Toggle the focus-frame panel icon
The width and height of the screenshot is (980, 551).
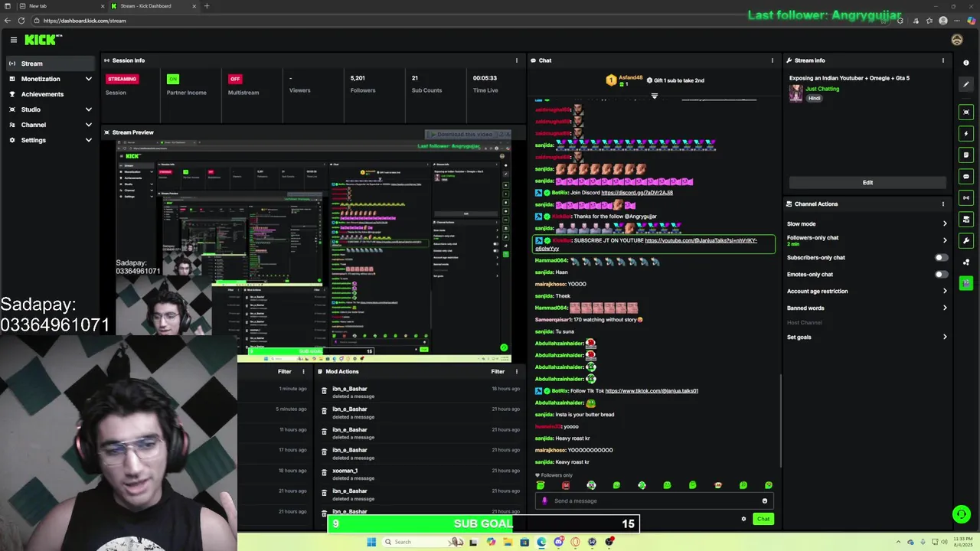click(x=966, y=112)
